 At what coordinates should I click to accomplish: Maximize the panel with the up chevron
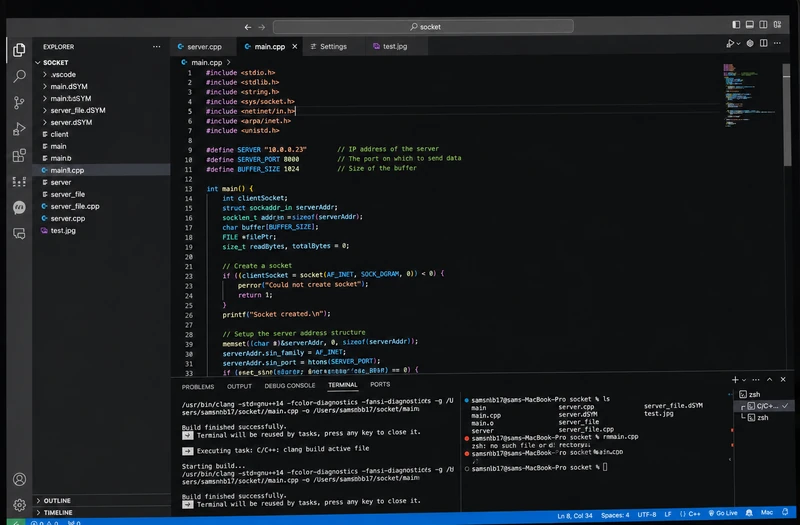click(769, 380)
